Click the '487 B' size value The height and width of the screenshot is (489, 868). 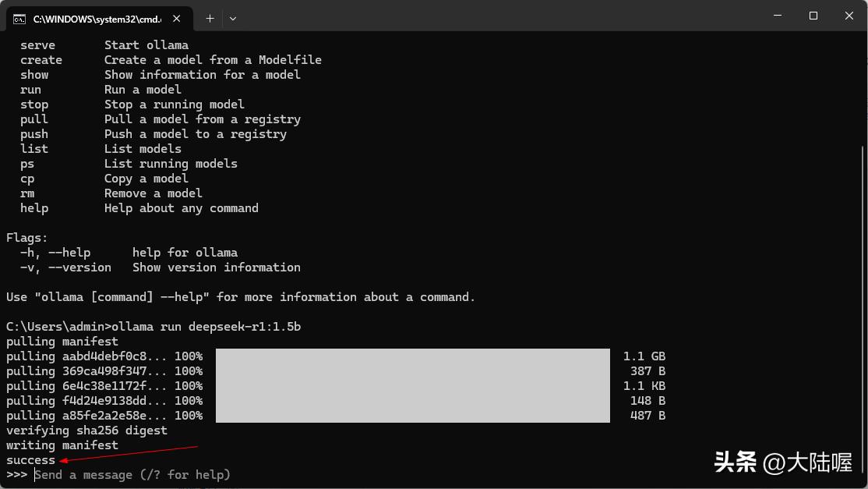[647, 416]
